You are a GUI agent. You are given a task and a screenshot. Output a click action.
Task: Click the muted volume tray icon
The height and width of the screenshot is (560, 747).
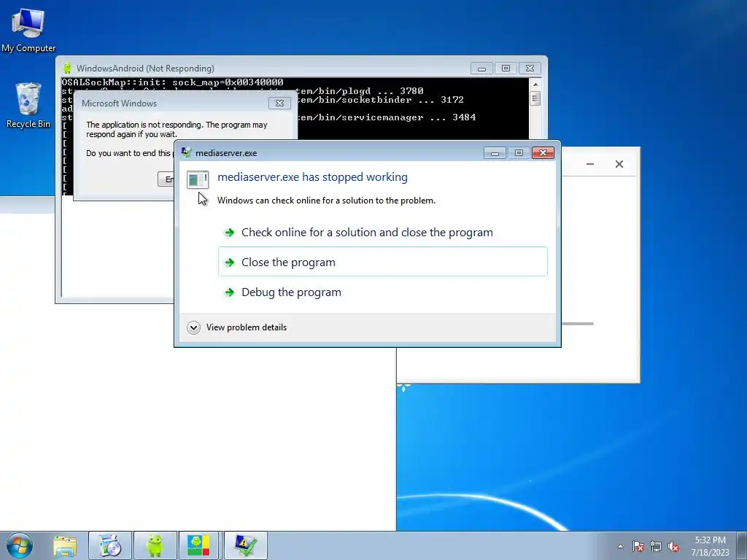pos(673,546)
